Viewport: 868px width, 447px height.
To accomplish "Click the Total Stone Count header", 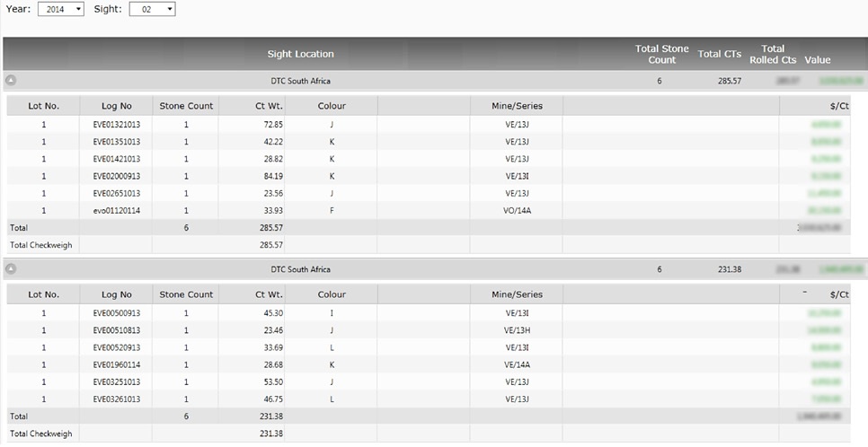I will click(661, 54).
